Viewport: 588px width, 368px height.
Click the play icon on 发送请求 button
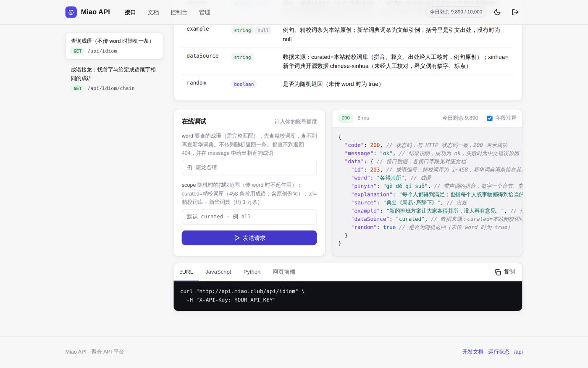[237, 238]
